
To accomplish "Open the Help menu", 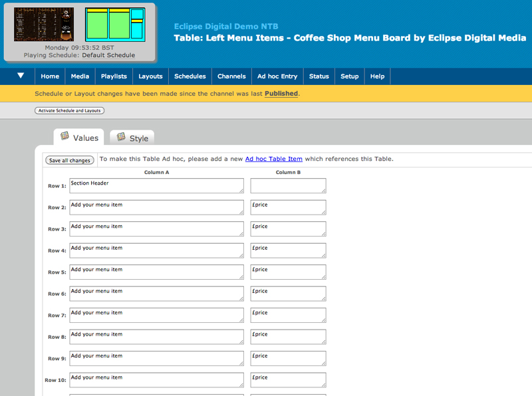I will 377,76.
